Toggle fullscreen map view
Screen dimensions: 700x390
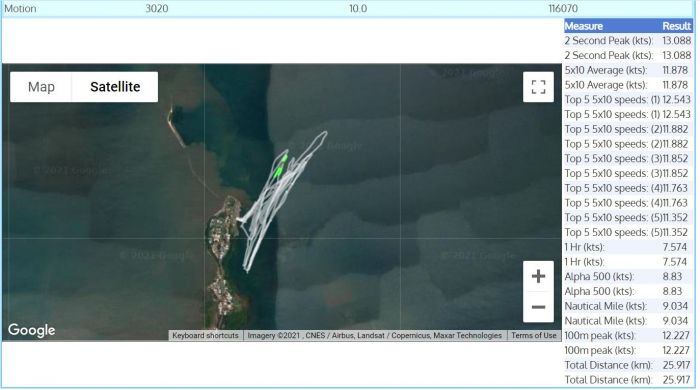[538, 87]
